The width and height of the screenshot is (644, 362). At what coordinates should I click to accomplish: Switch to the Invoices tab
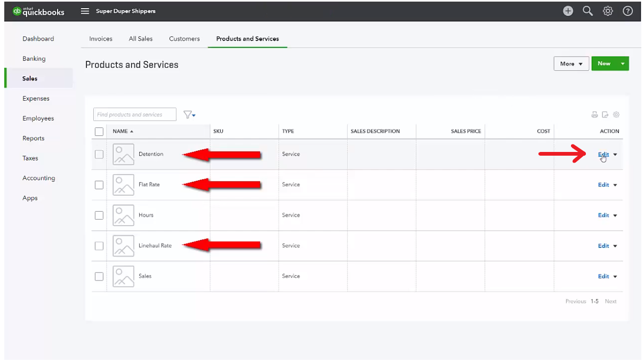[101, 39]
